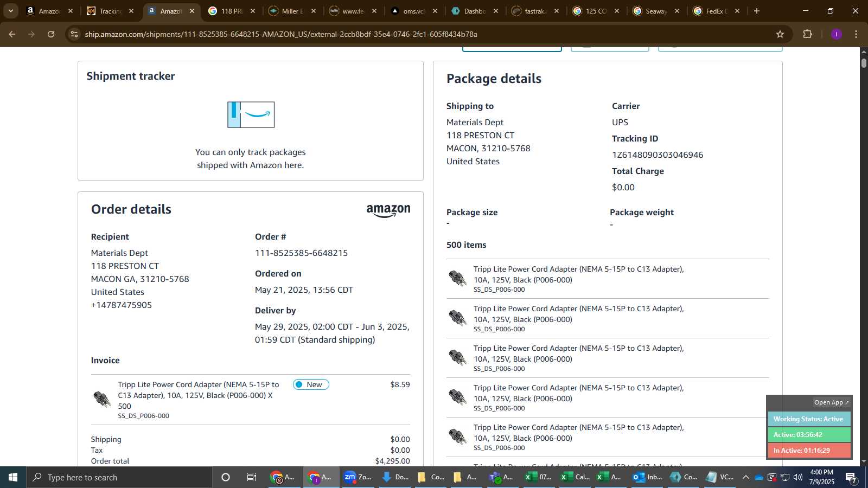The width and height of the screenshot is (868, 488).
Task: Open the Zoom app in taskbar
Action: pos(358,477)
